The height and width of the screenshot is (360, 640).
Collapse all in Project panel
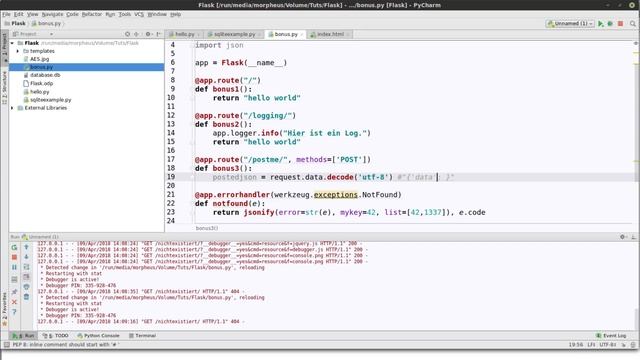pyautogui.click(x=136, y=34)
